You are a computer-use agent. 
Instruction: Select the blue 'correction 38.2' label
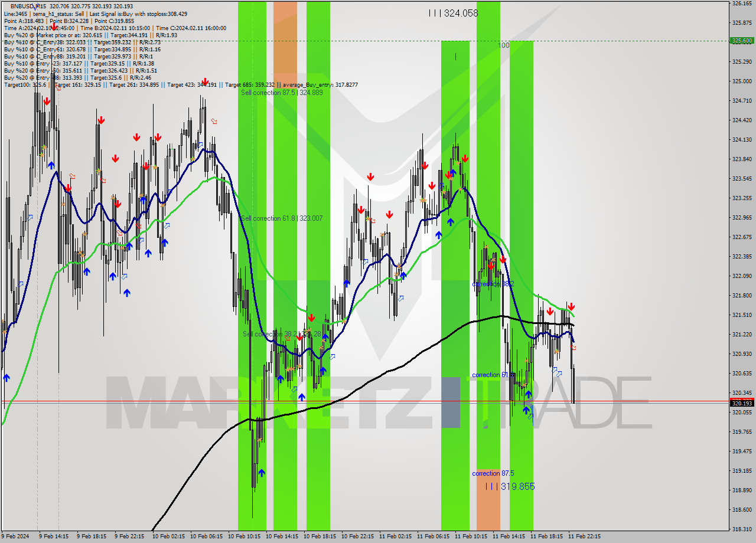[x=493, y=284]
